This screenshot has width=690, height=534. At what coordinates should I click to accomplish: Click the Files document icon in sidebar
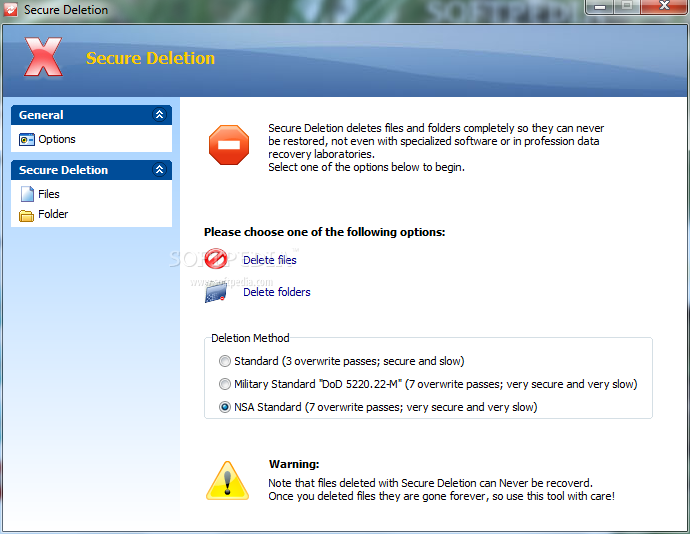click(27, 194)
